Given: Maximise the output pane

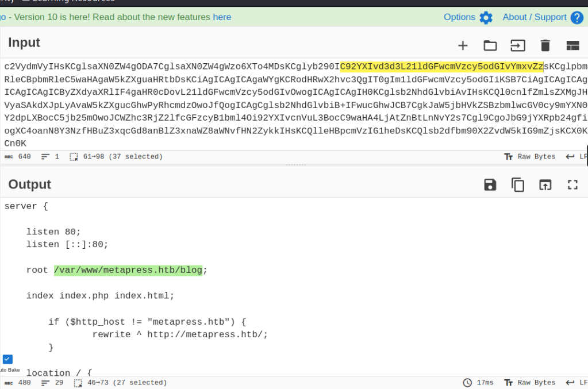Looking at the screenshot, I should [x=572, y=185].
